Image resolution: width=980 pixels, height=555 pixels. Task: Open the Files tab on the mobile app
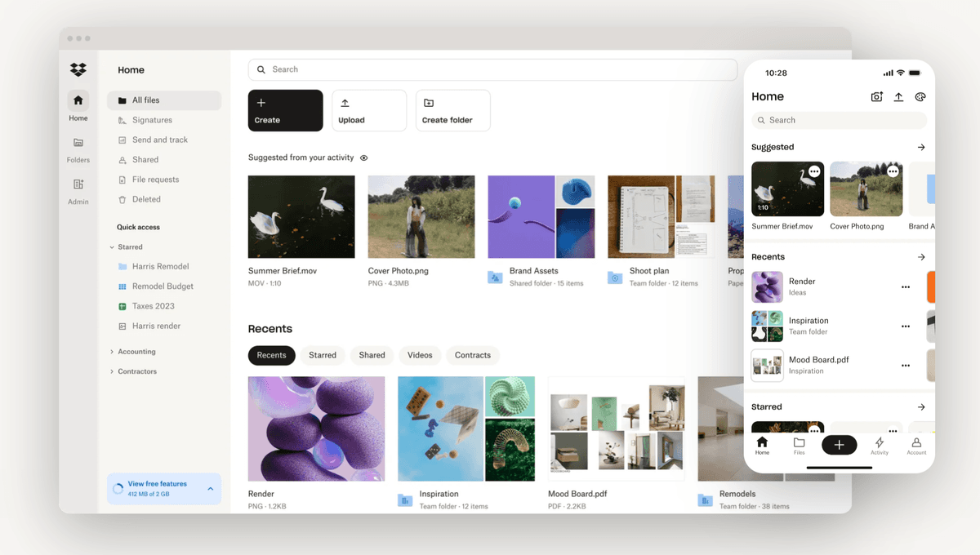800,445
